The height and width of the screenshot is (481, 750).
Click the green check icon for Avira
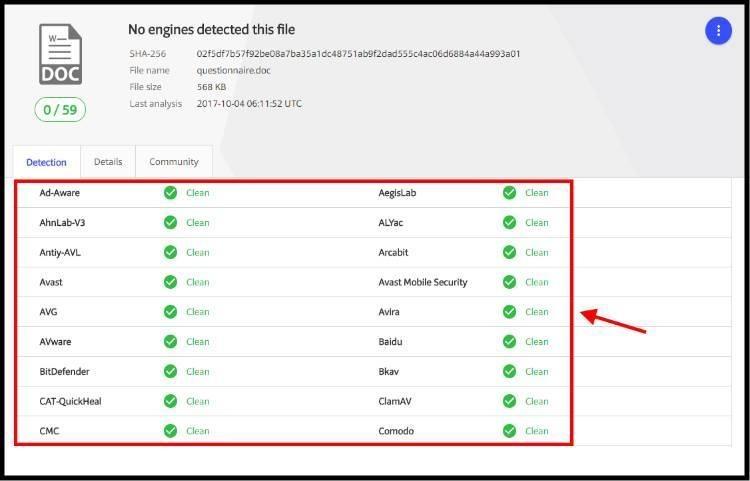click(509, 312)
